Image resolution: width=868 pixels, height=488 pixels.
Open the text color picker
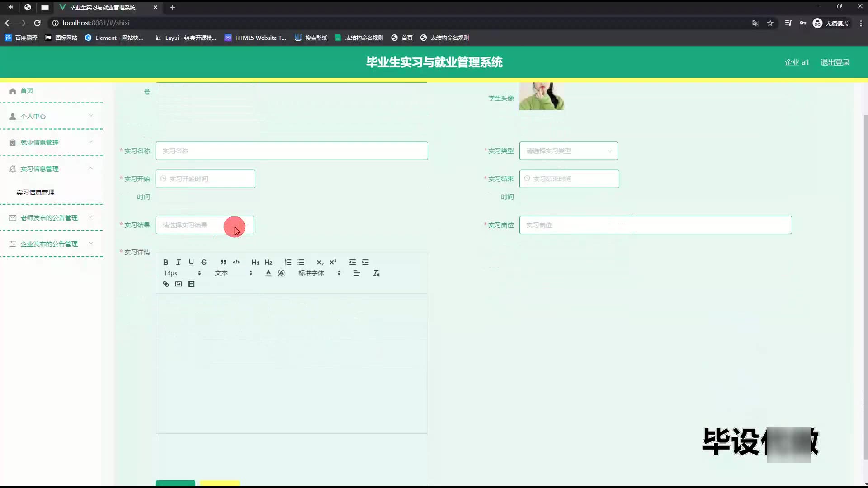(x=269, y=273)
